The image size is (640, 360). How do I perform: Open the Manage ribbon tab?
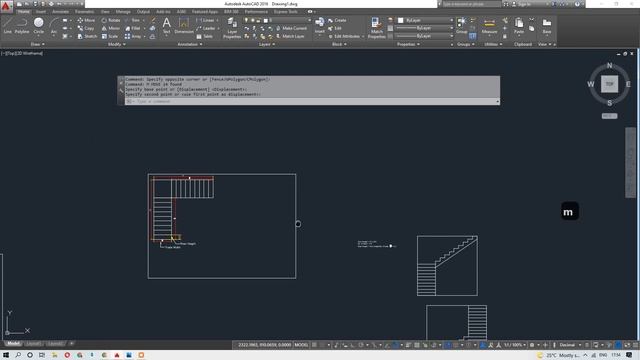click(123, 12)
